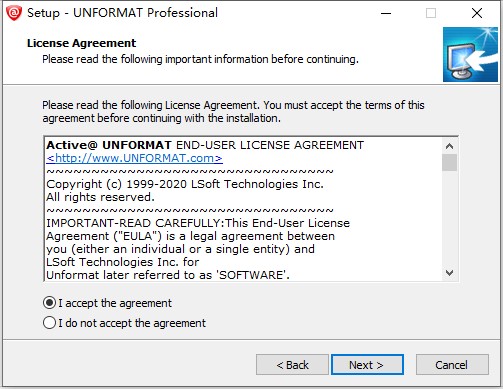Click the License Agreement heading
This screenshot has width=503, height=389.
[x=81, y=43]
